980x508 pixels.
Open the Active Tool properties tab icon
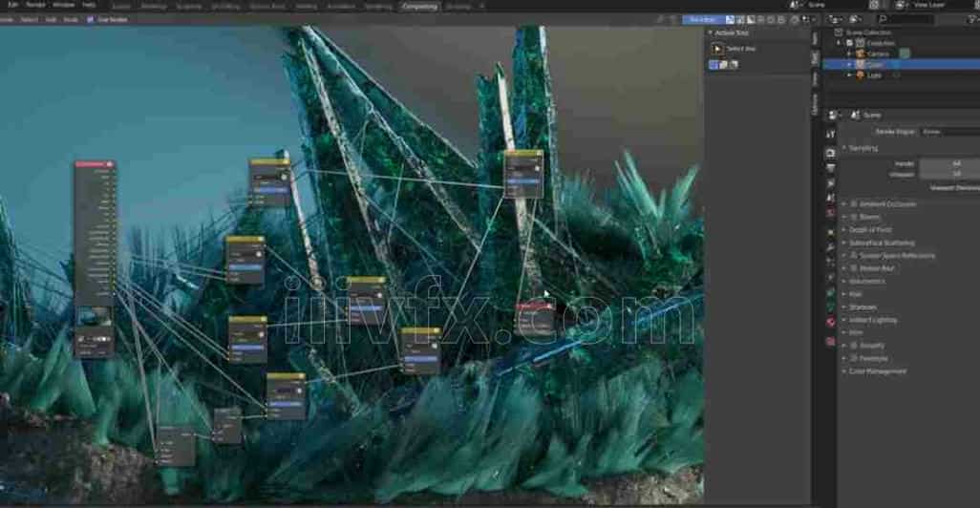830,135
